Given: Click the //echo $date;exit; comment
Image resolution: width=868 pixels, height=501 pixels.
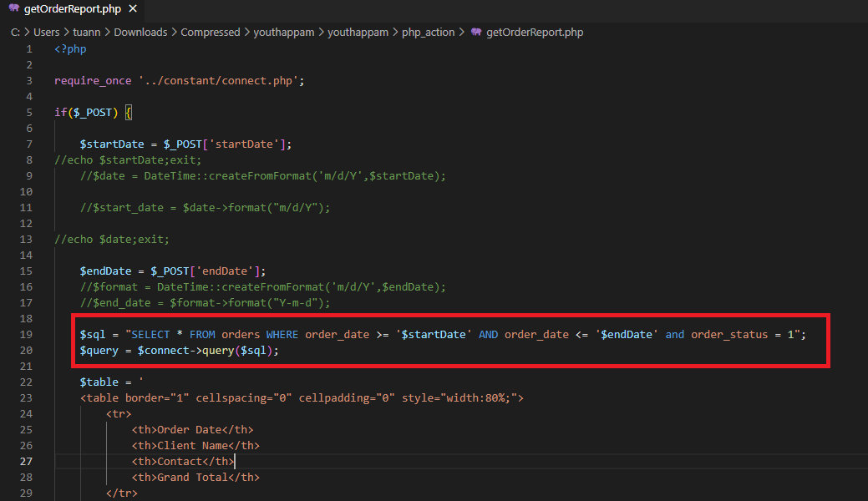Looking at the screenshot, I should [112, 239].
